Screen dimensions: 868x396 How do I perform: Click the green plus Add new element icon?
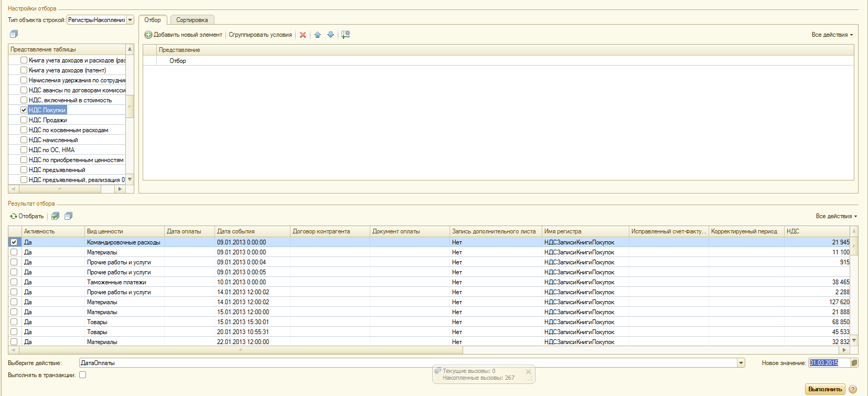coord(148,35)
